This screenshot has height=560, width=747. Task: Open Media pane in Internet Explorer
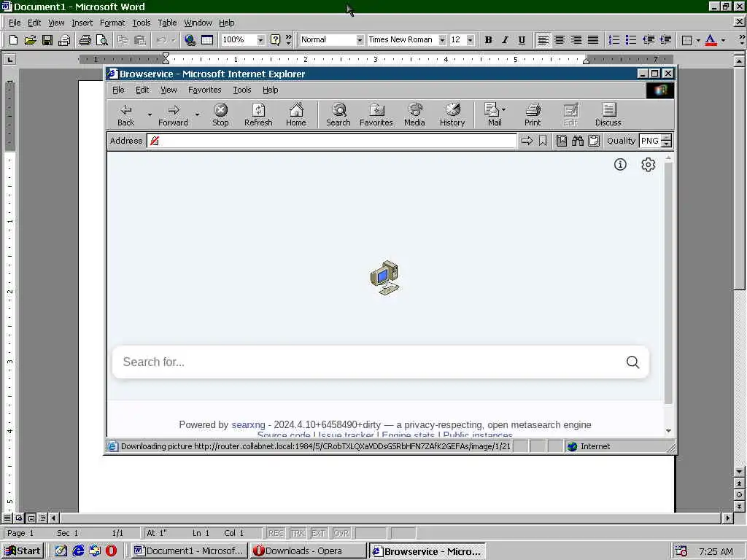(414, 115)
